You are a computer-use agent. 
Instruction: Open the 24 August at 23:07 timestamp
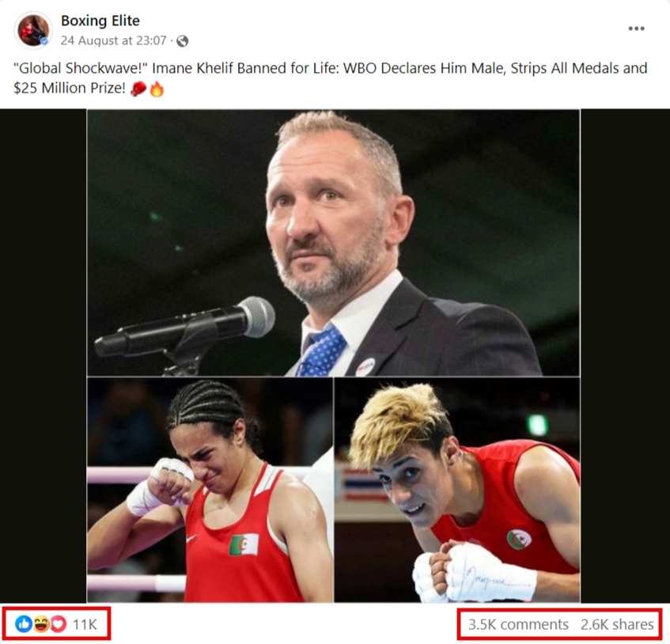(113, 40)
